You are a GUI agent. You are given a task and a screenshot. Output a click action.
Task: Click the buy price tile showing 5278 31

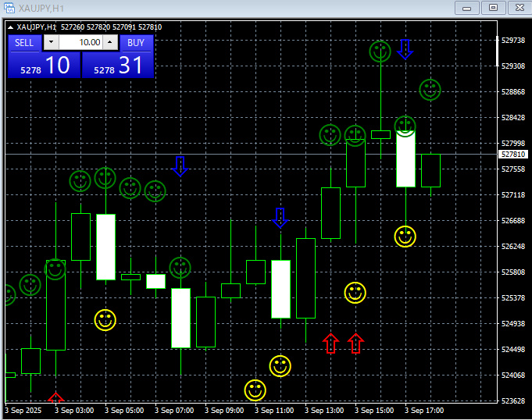coord(118,65)
